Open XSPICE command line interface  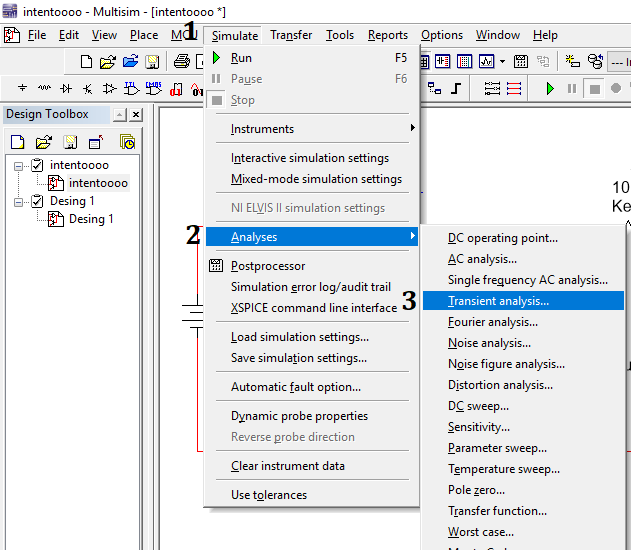(x=312, y=308)
